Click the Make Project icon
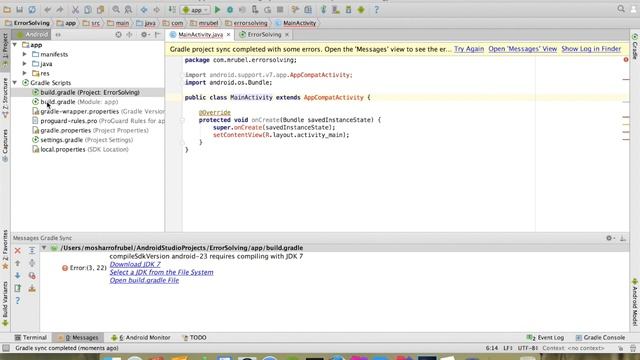The height and width of the screenshot is (360, 640). pos(172,9)
